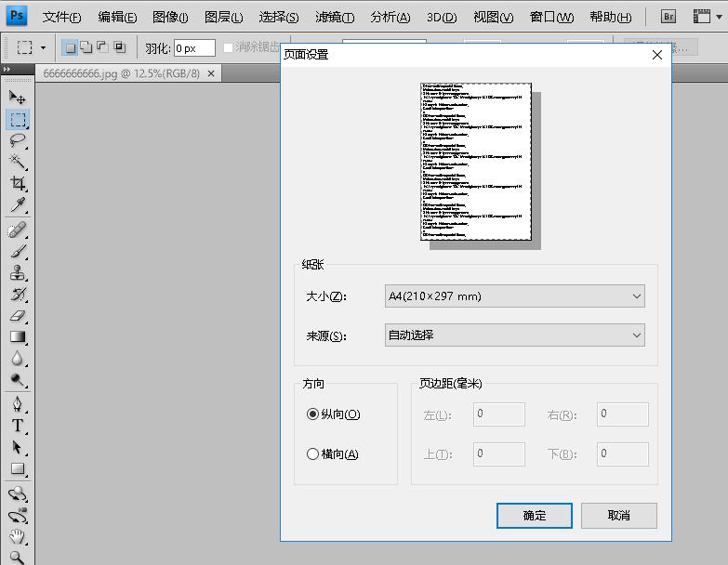Select the Dodge tool
This screenshot has width=728, height=565.
click(18, 380)
